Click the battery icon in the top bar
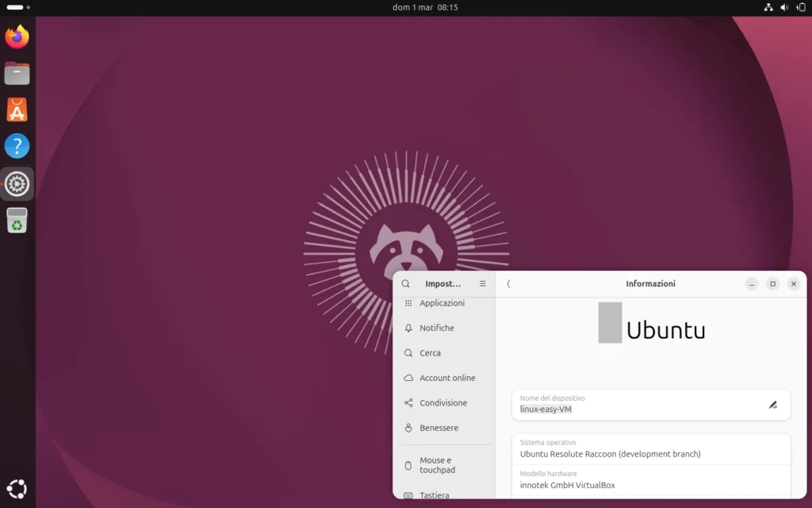Image resolution: width=812 pixels, height=508 pixels. point(801,7)
